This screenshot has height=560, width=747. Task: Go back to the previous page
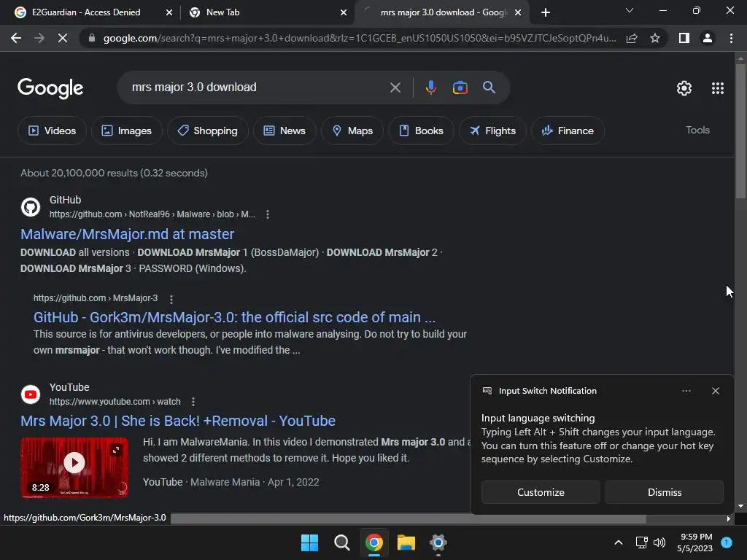click(x=16, y=38)
